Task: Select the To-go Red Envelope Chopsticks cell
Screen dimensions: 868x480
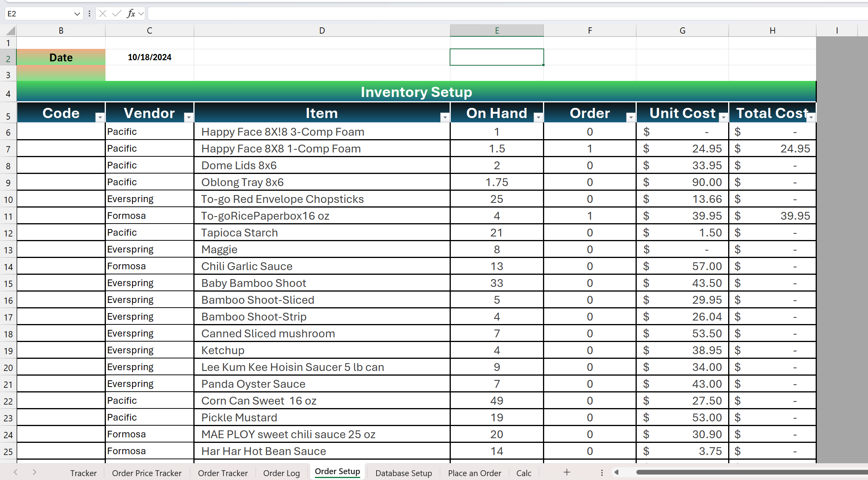Action: tap(322, 199)
